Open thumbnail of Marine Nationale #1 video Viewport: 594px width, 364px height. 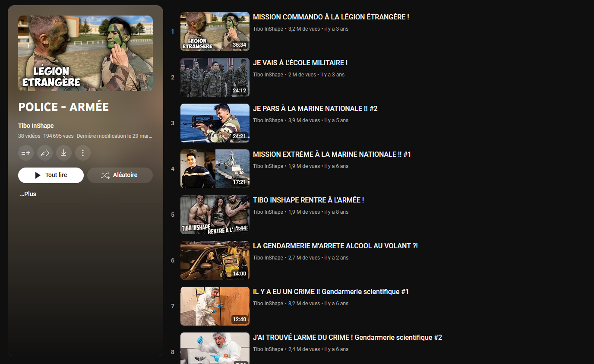215,169
